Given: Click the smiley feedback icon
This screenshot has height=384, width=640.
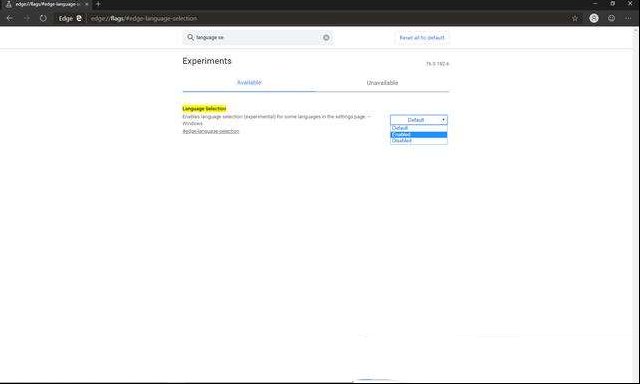Looking at the screenshot, I should [x=611, y=18].
